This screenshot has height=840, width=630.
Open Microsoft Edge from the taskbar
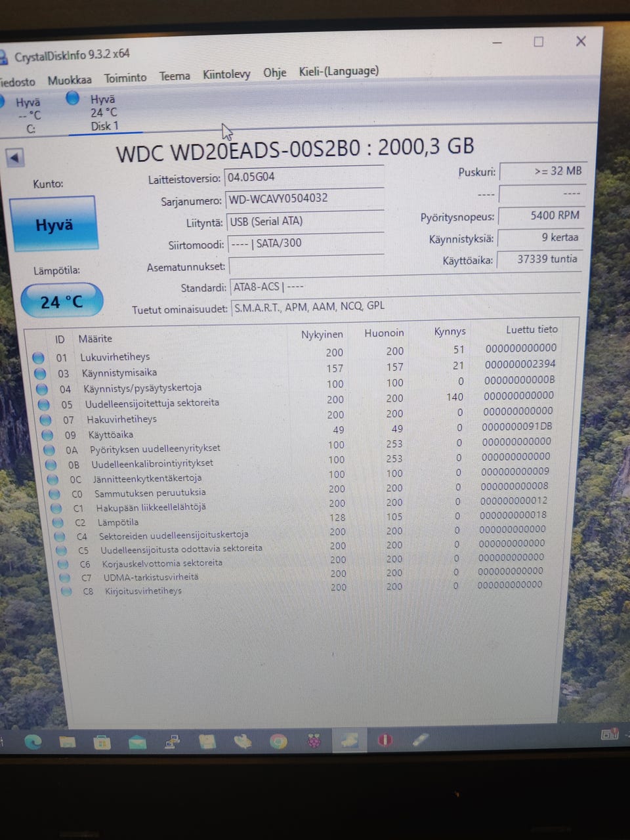click(x=32, y=742)
